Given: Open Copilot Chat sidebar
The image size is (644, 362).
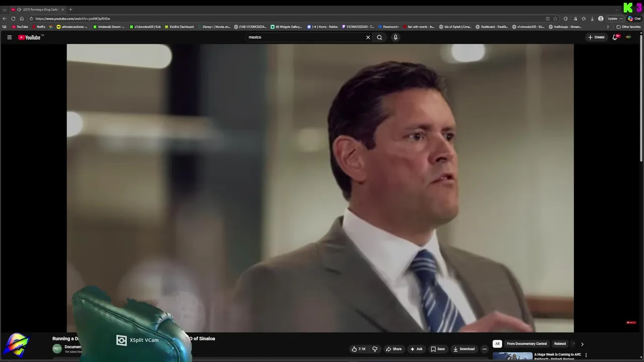Looking at the screenshot, I should coord(634,19).
